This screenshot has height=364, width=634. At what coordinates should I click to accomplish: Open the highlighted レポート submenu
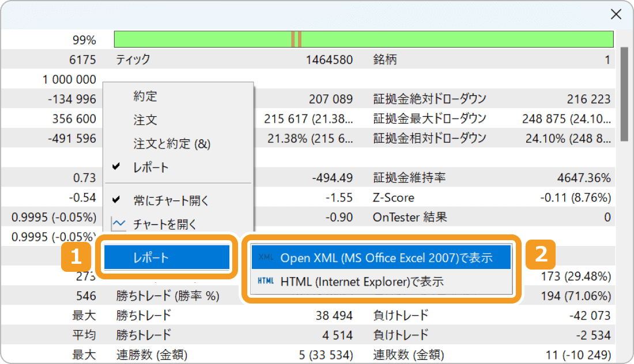coord(166,257)
